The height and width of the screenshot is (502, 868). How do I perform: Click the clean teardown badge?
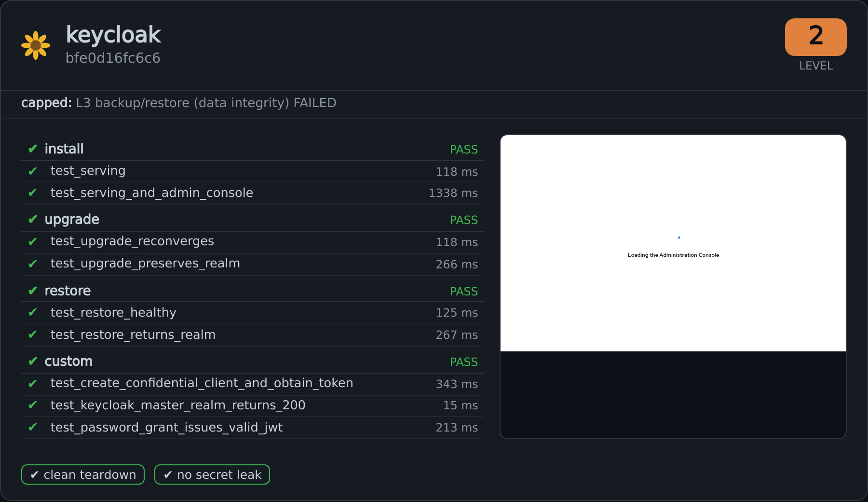(83, 474)
